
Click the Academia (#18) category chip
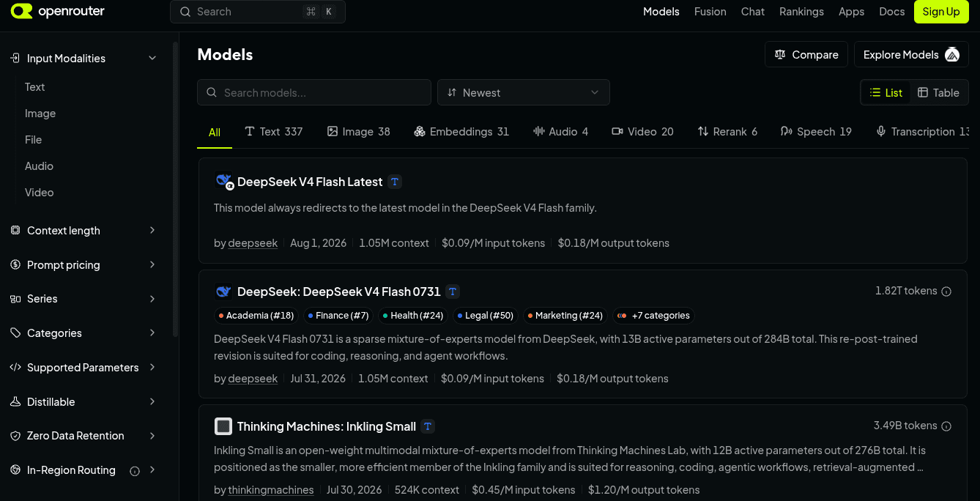tap(256, 316)
